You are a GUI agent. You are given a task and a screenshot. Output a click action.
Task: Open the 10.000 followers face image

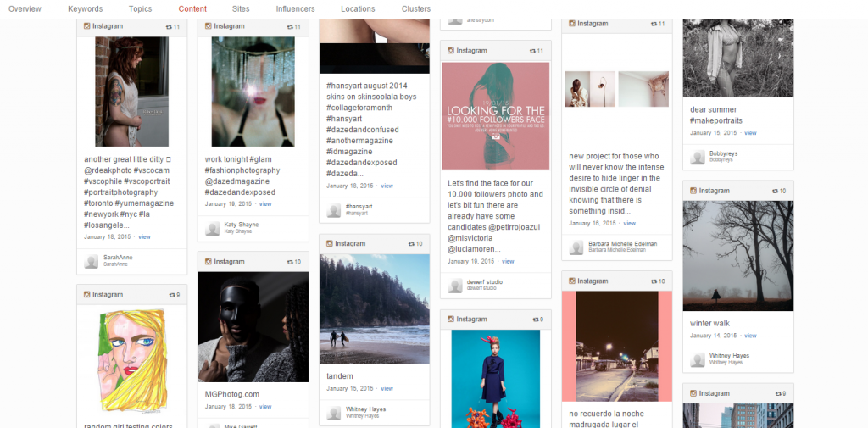click(496, 115)
